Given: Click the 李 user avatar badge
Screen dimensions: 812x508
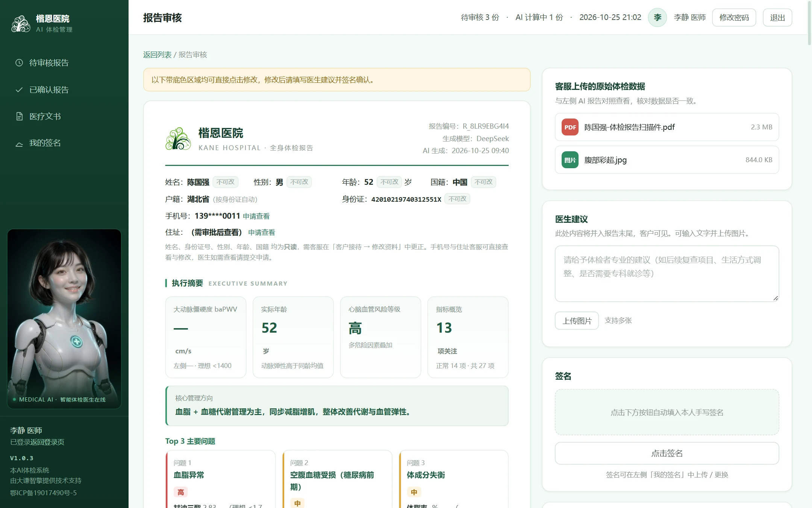Looking at the screenshot, I should 657,18.
